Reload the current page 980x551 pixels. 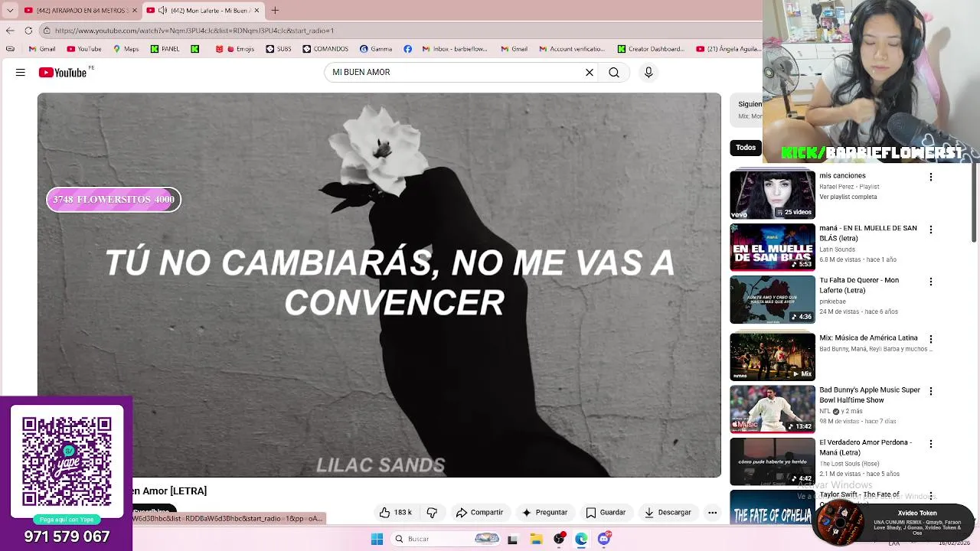click(28, 31)
